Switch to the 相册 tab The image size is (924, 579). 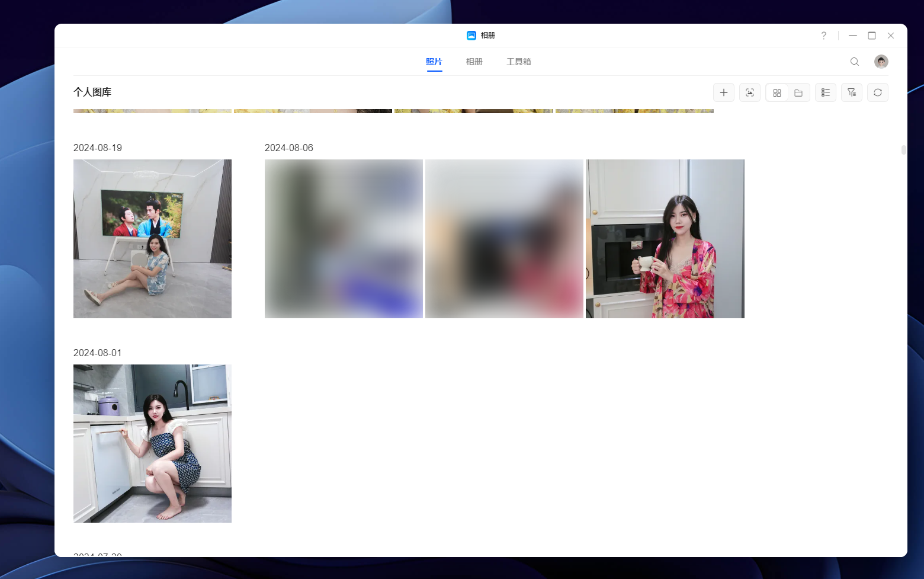click(x=474, y=62)
